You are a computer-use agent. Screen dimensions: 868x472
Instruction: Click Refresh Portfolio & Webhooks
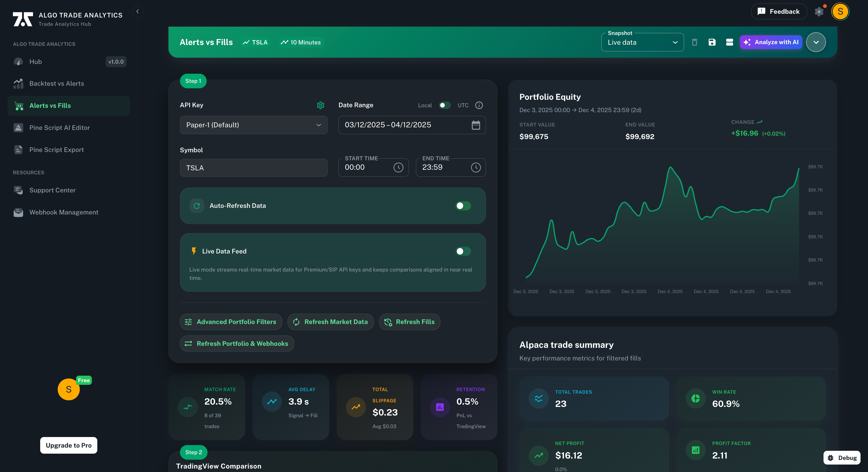tap(237, 344)
